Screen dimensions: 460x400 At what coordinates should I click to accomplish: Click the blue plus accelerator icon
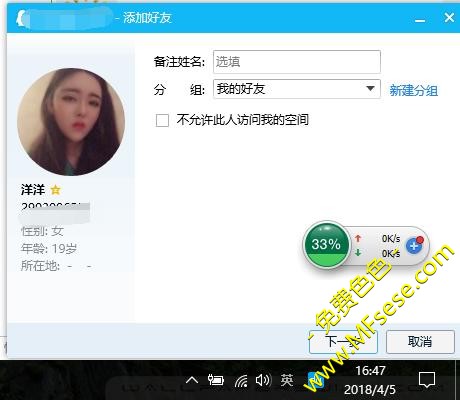pyautogui.click(x=414, y=245)
